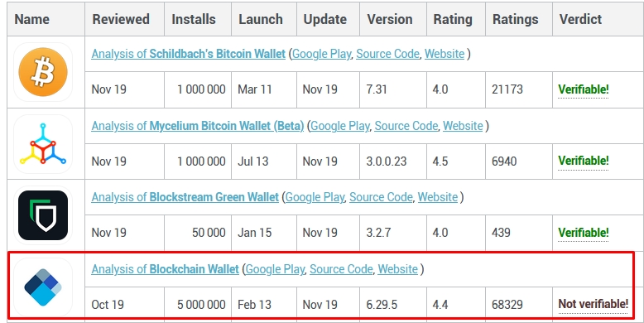Open Source Code link for Mycelium wallet
This screenshot has width=644, height=323.
406,126
